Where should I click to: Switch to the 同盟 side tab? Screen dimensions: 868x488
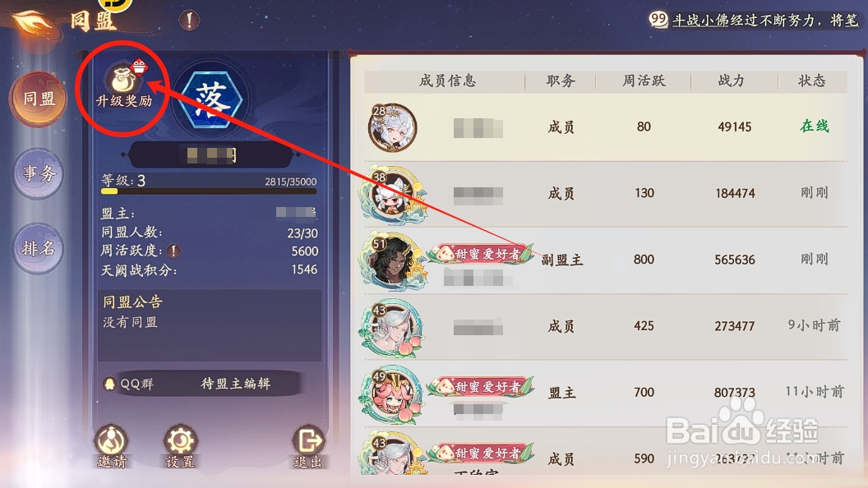tap(38, 99)
